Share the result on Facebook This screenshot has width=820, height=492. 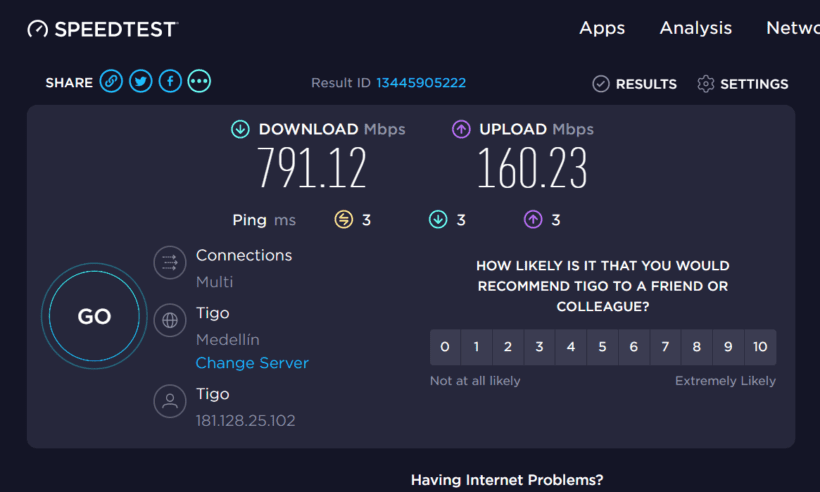pyautogui.click(x=170, y=82)
